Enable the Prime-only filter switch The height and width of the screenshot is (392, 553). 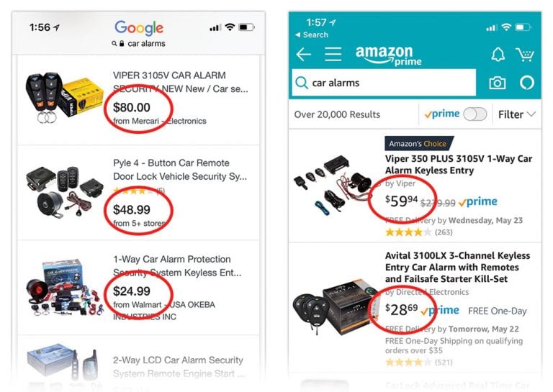475,114
